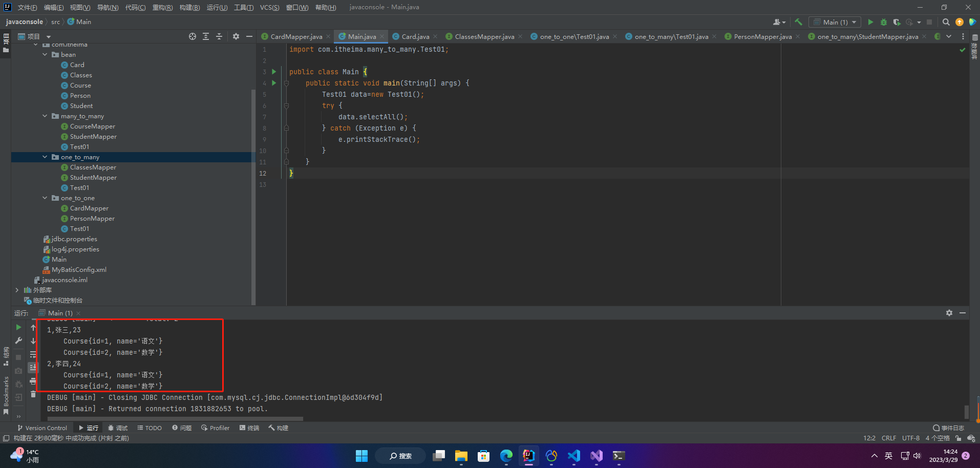980x468 pixels.
Task: Launch Visual Studio Code from the taskbar
Action: (574, 456)
